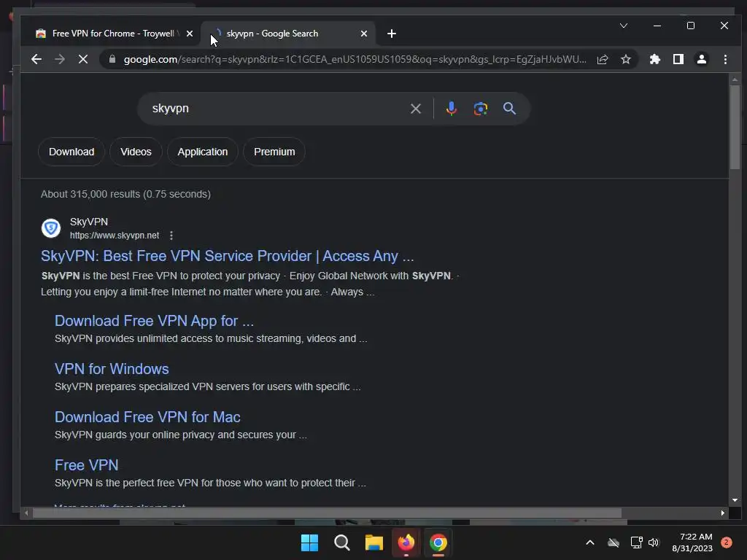Click the SkyVPN shield favicon
This screenshot has height=560, width=747.
pos(51,228)
